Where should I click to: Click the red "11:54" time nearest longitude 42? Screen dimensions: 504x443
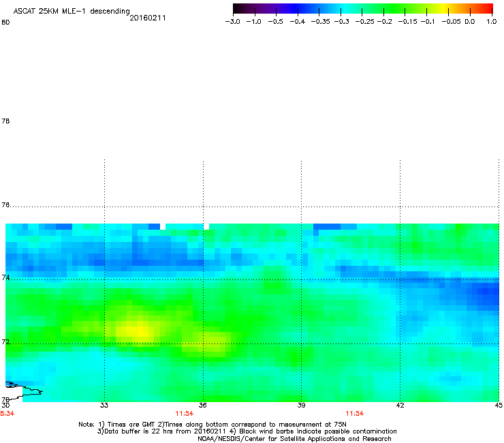coord(355,414)
